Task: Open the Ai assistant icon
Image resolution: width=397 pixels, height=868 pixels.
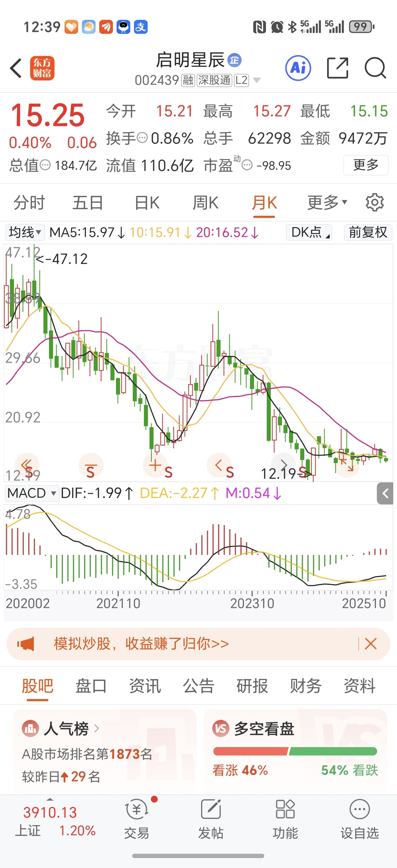Action: 298,68
